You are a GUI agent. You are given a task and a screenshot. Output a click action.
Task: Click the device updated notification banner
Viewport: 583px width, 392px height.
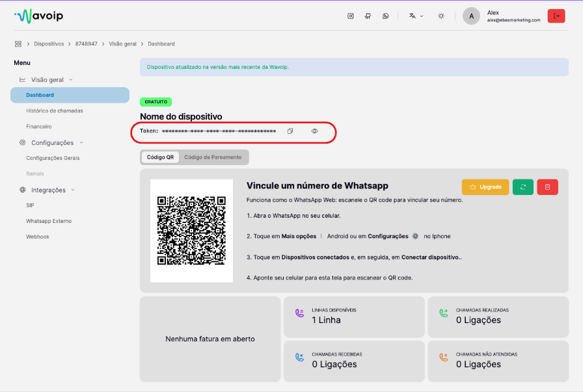point(354,67)
